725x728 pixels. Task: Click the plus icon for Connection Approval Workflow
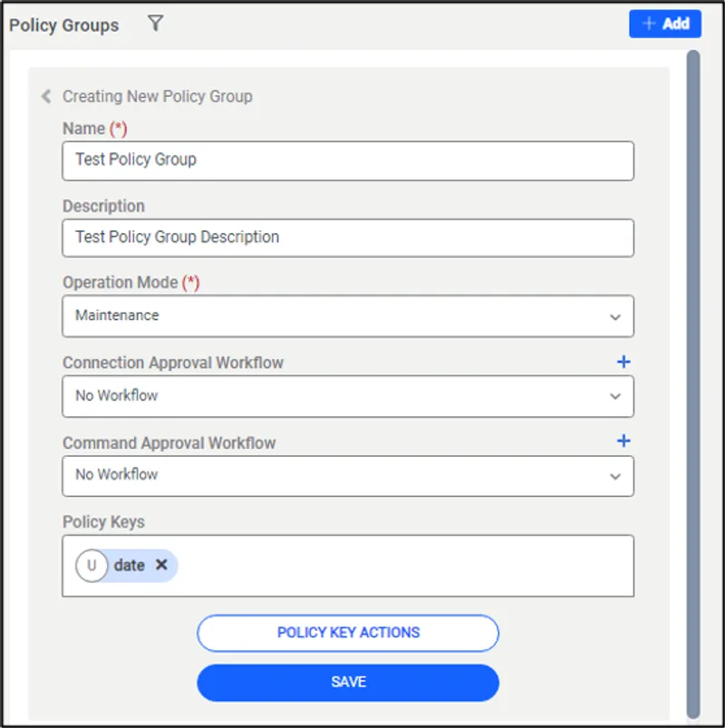(623, 361)
